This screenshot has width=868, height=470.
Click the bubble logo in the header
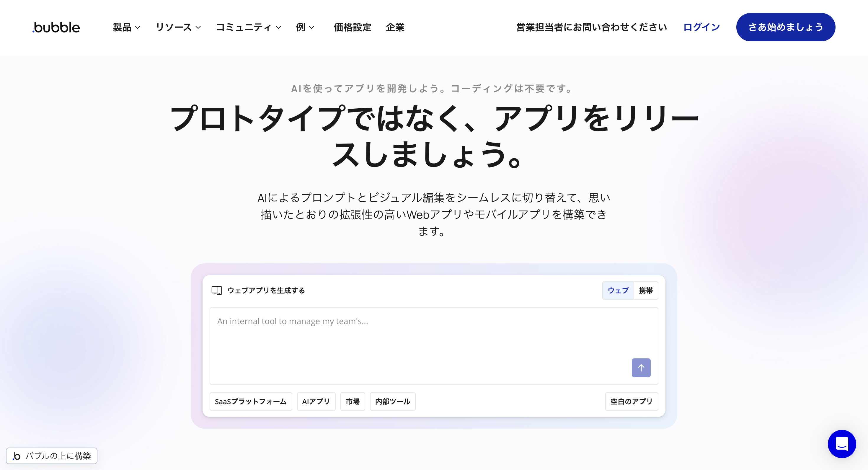(x=56, y=27)
